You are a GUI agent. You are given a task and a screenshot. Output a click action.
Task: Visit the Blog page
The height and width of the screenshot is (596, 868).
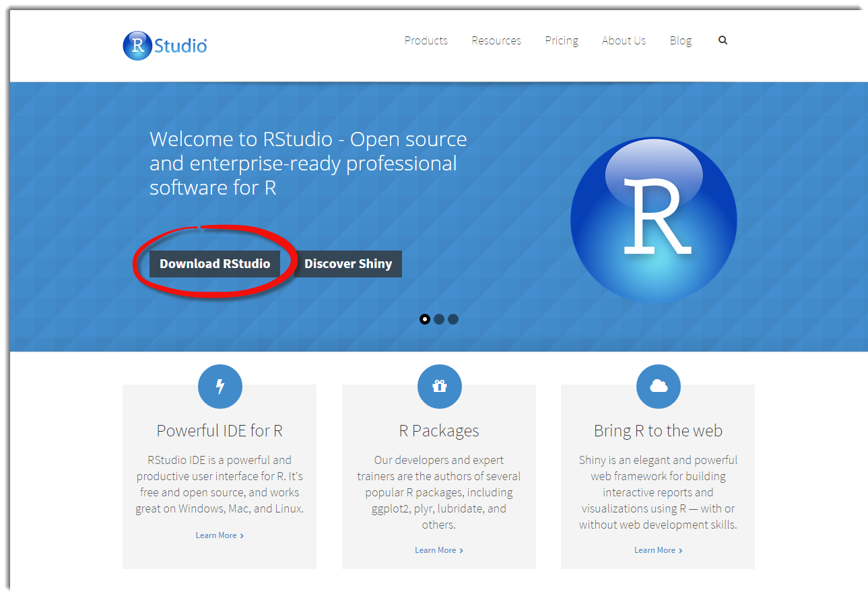point(681,41)
